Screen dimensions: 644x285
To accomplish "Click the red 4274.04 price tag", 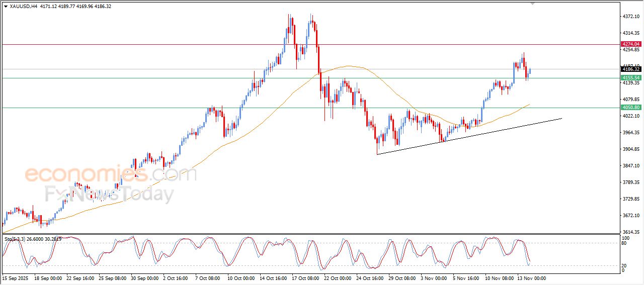I will click(631, 44).
